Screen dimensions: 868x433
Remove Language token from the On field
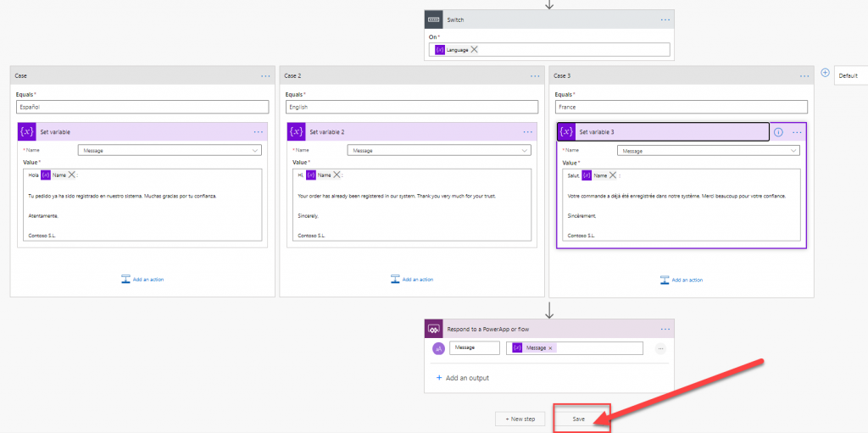(x=475, y=50)
